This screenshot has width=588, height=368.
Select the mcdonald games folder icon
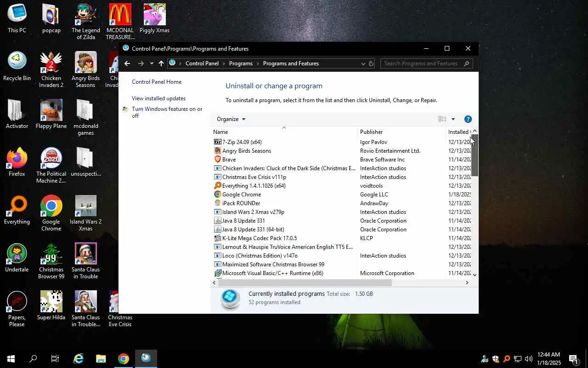(x=85, y=118)
